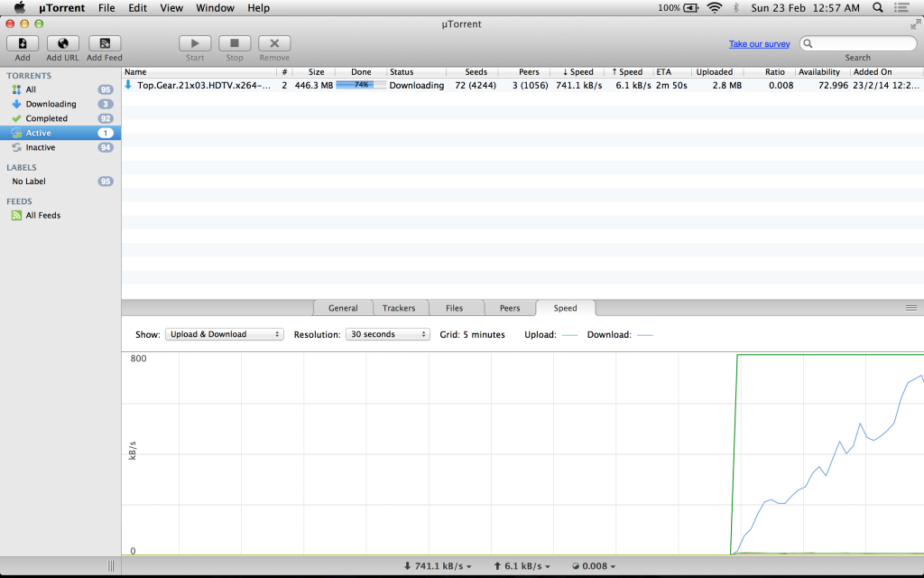Enter full screen with the arrows icon

(915, 24)
